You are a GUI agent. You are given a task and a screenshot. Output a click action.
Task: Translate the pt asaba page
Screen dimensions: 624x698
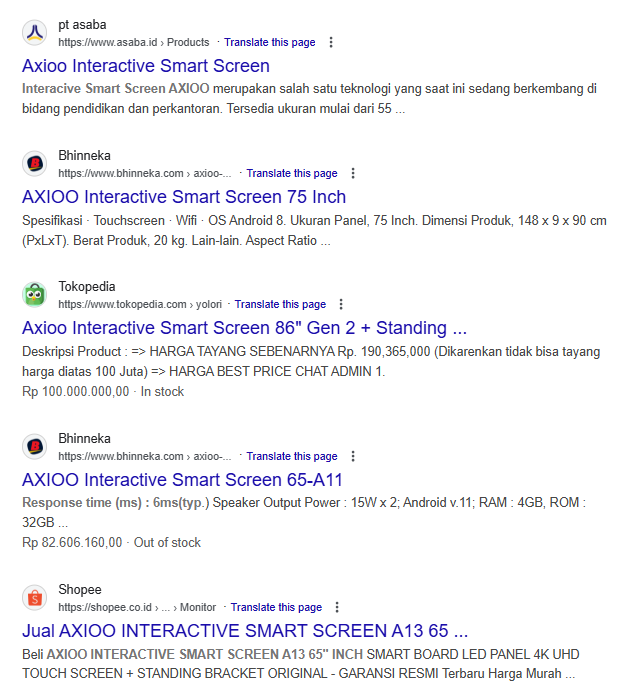(x=270, y=42)
